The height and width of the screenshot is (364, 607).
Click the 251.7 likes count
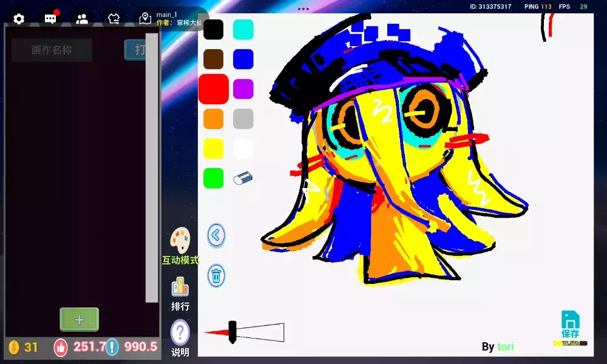[89, 346]
